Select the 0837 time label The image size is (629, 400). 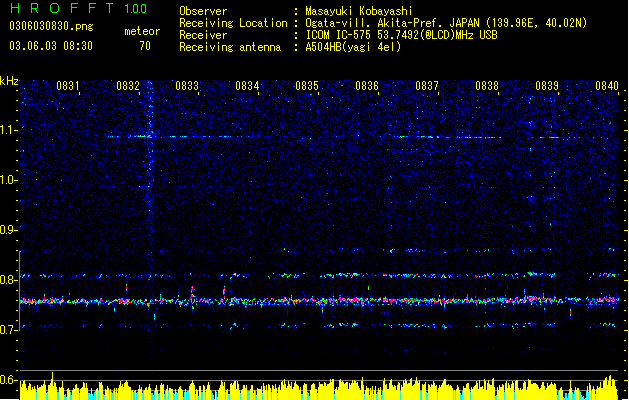(x=427, y=86)
